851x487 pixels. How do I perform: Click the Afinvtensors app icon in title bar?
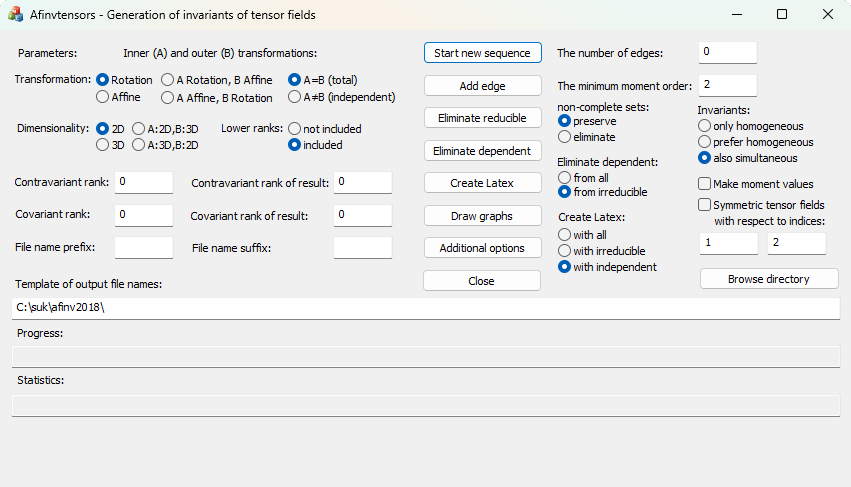[x=15, y=15]
